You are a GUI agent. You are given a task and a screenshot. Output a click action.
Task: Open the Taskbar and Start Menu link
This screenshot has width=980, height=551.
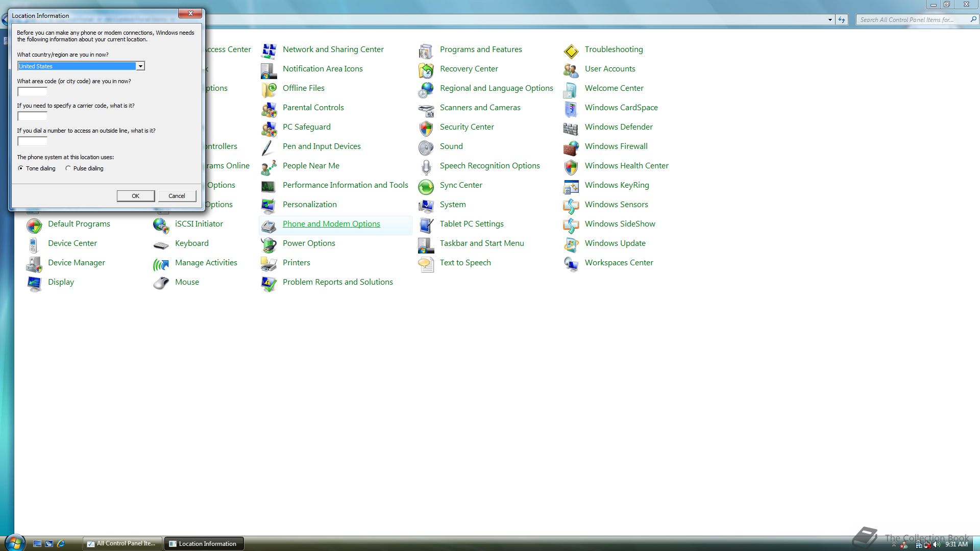pyautogui.click(x=482, y=243)
